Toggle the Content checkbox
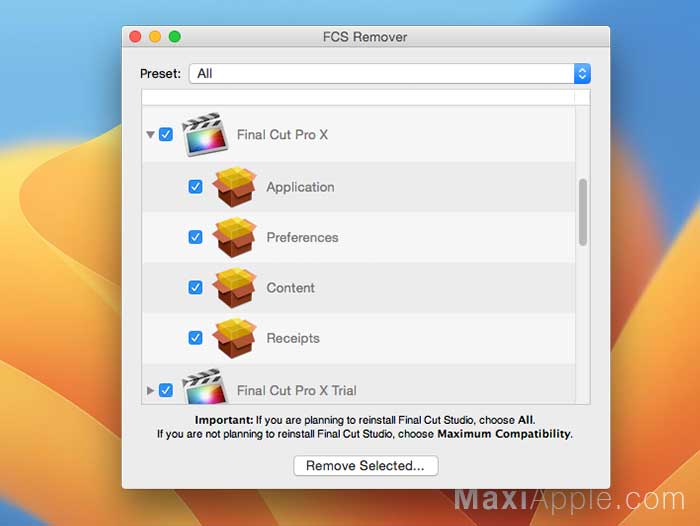700x526 pixels. [195, 288]
